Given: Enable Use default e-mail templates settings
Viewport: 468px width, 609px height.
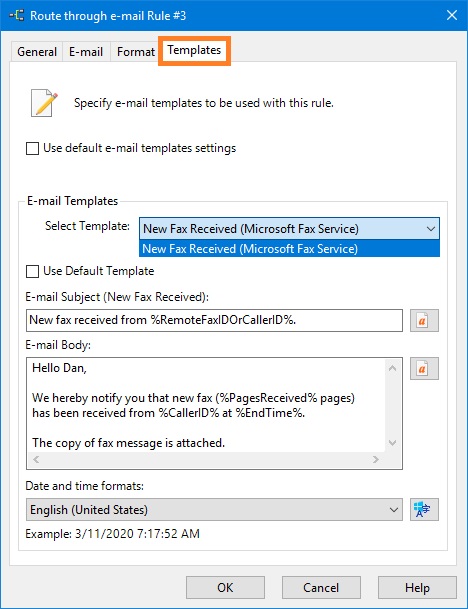Looking at the screenshot, I should point(32,148).
